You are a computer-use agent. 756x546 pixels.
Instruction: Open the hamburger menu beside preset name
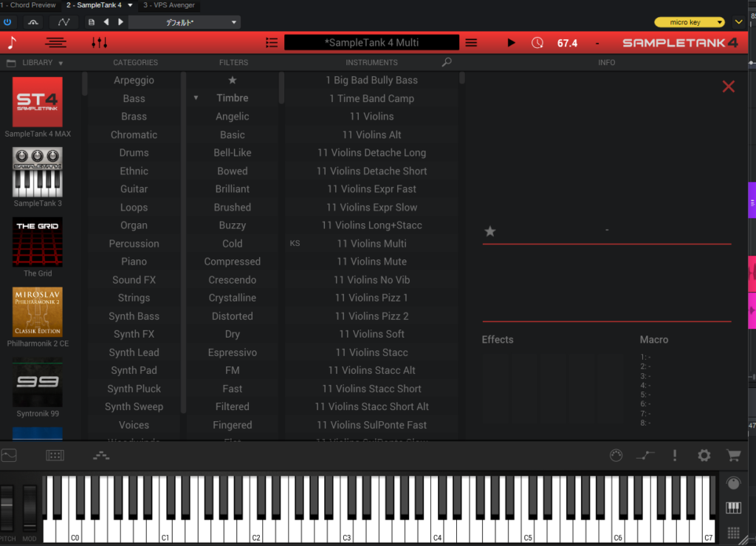[x=471, y=43]
